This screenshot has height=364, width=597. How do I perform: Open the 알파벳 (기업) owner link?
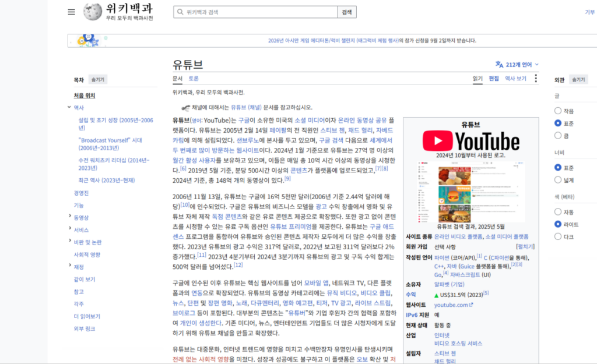click(x=449, y=284)
